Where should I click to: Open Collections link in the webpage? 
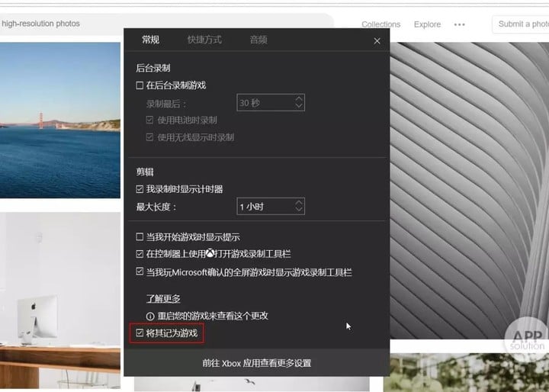click(381, 24)
